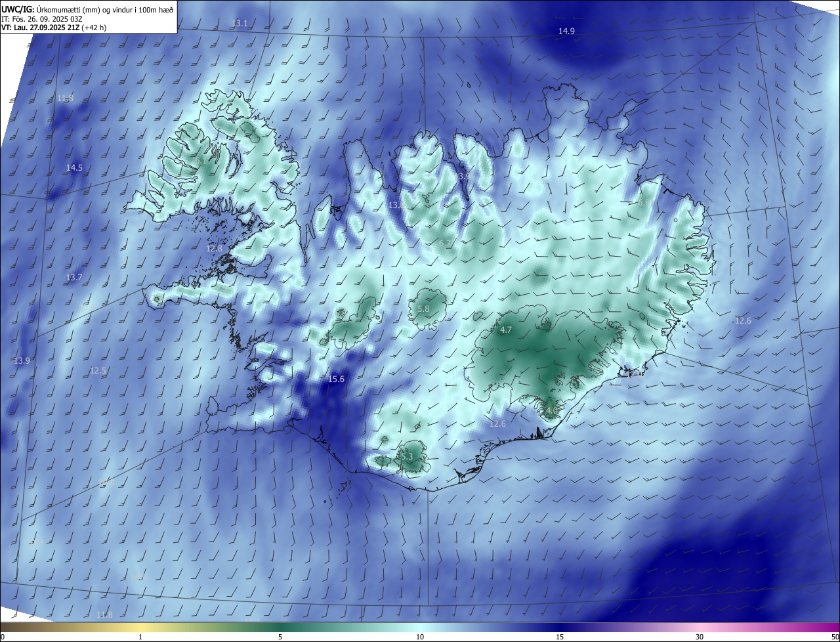The image size is (840, 642).
Task: Click the 13.9 value label
Action: coord(22,361)
